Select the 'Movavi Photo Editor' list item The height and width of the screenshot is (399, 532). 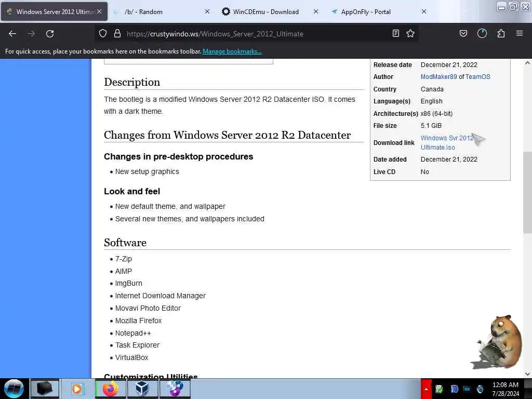[148, 308]
